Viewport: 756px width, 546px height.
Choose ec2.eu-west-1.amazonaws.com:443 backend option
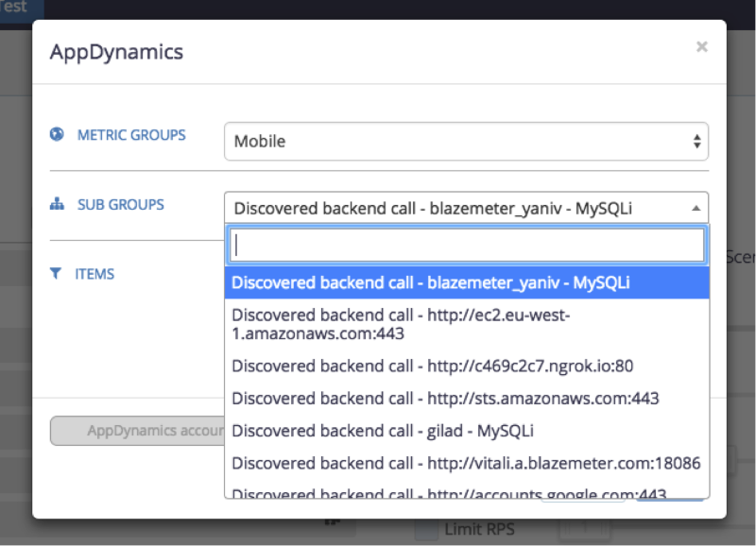[x=467, y=324]
